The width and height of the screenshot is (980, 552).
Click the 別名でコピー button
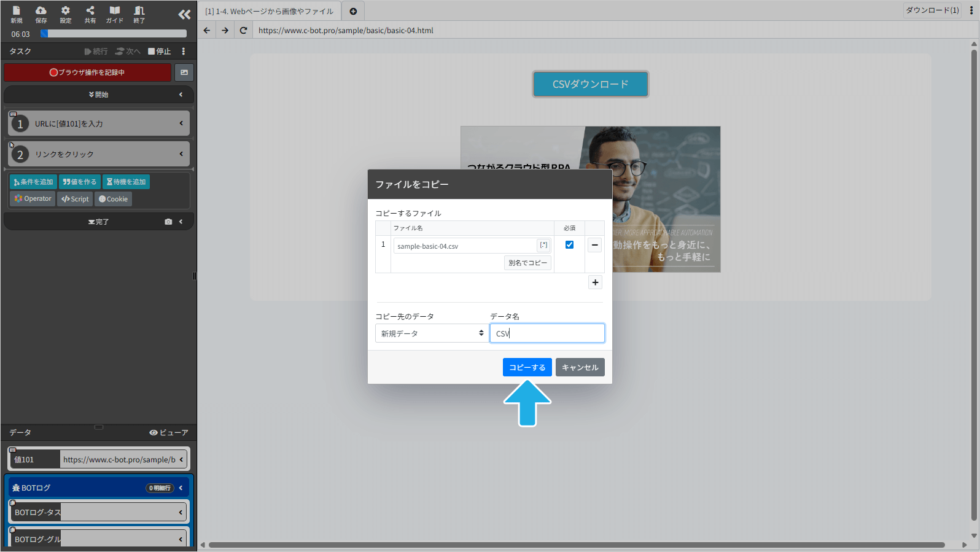click(527, 263)
